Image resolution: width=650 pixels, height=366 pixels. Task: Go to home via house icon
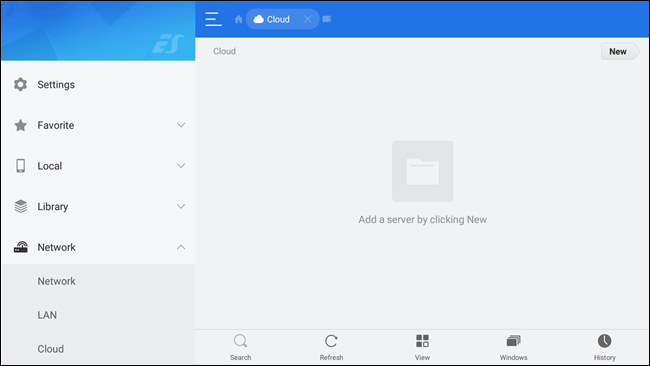pyautogui.click(x=238, y=19)
